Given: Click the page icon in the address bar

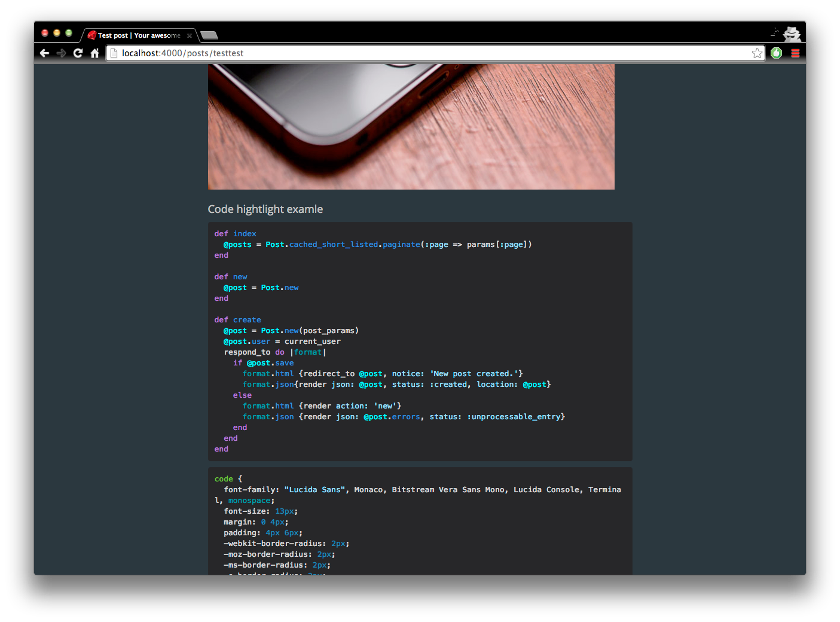Looking at the screenshot, I should [114, 53].
